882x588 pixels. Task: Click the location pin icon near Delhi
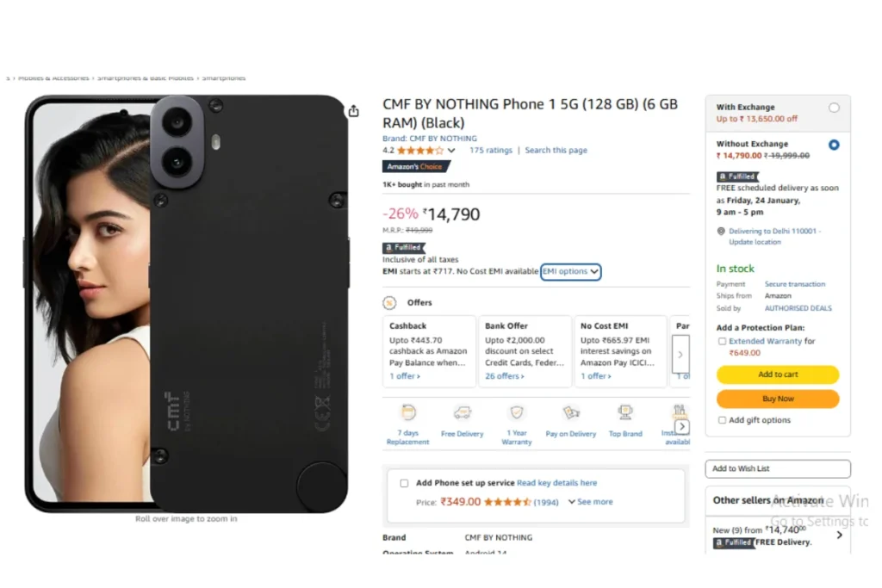coord(721,231)
